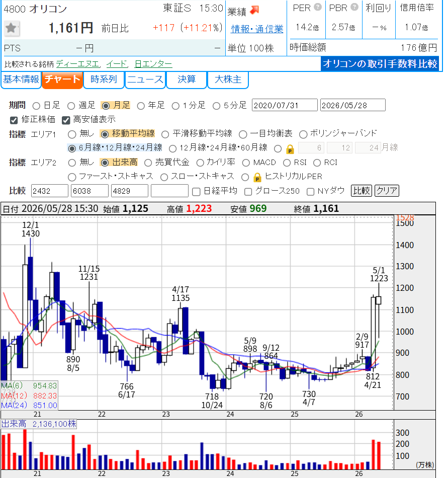448x478 pixels.
Task: Open the 大株主 tab
Action: click(228, 79)
